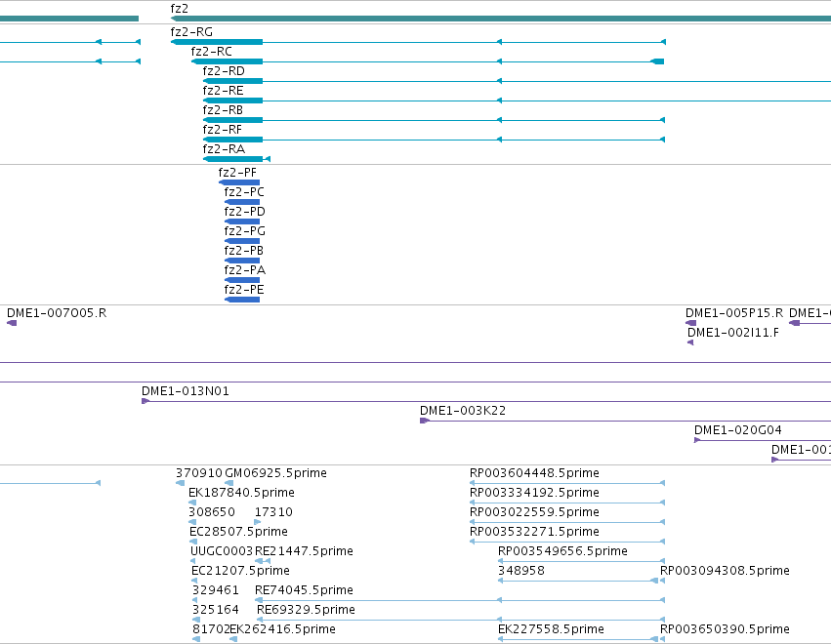
Task: Click the RP003532271.5prime EST label
Action: tap(534, 532)
